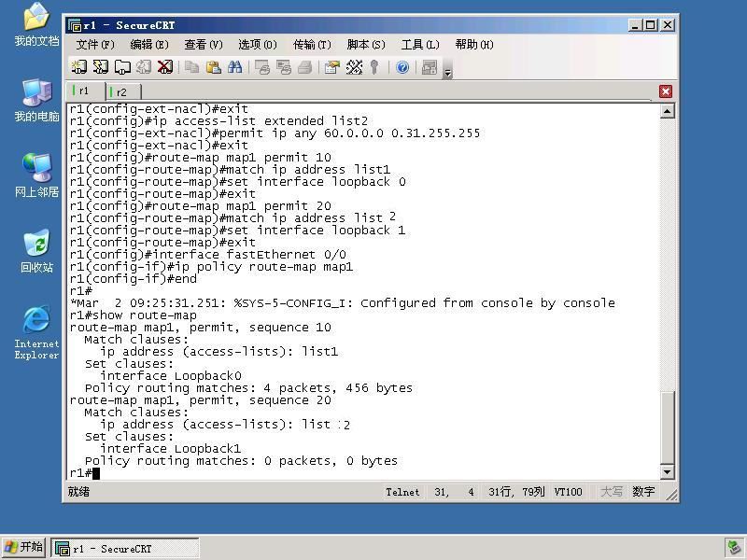
Task: Click the Connect toolbar icon
Action: point(78,67)
